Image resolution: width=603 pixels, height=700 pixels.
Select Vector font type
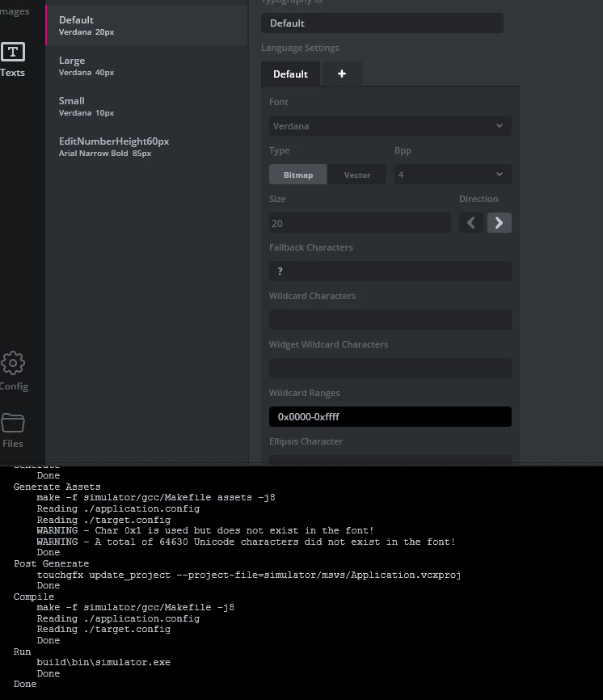coord(357,175)
